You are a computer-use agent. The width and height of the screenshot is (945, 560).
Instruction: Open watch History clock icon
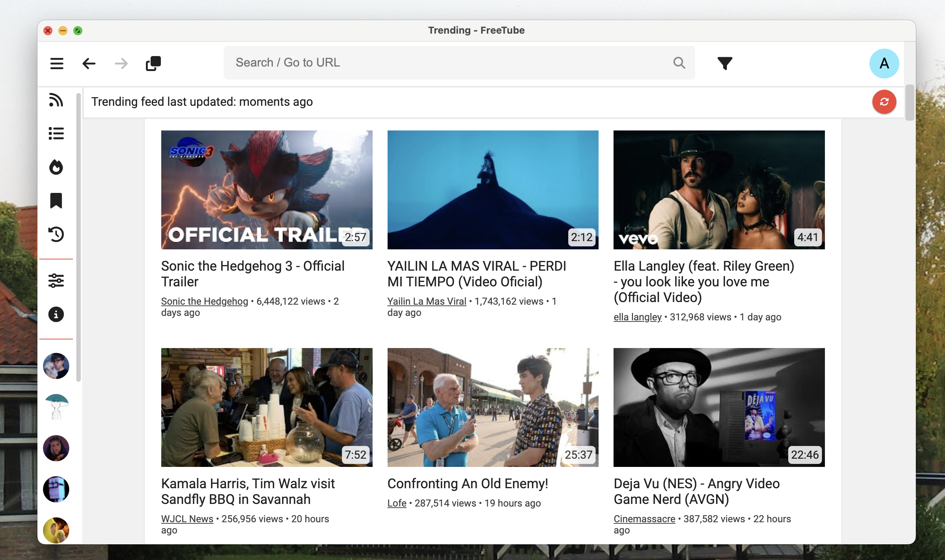[56, 234]
